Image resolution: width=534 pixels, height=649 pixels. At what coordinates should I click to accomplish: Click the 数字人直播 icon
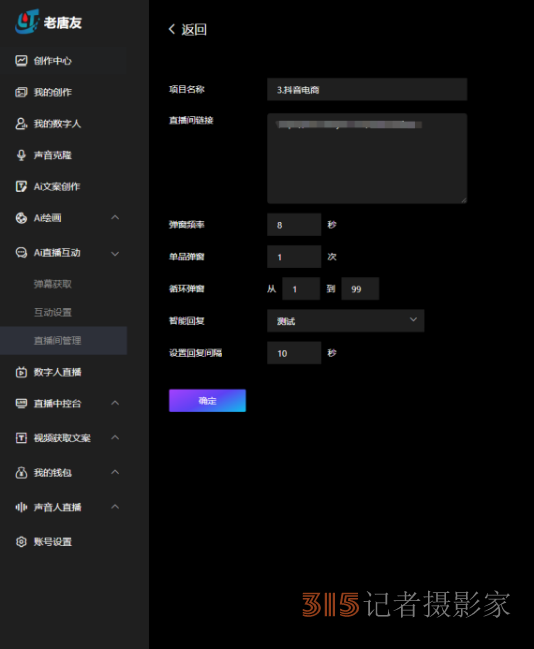pos(21,372)
